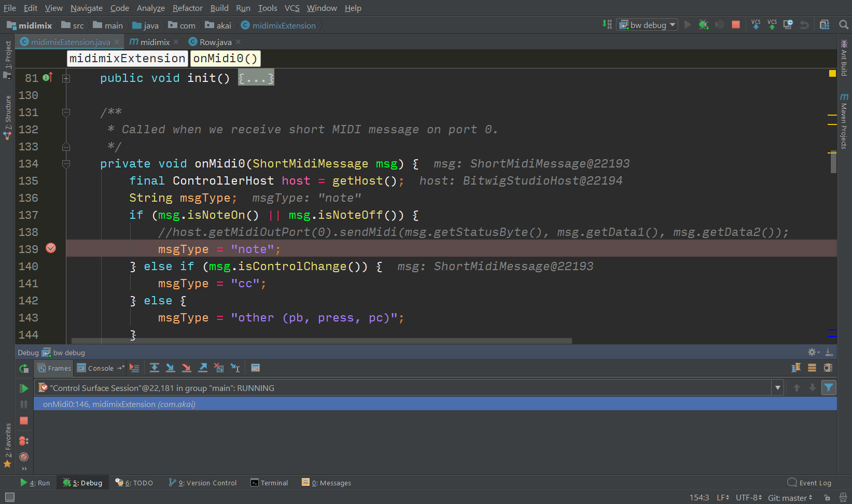Open Evaluate Expression calculator icon
Image resolution: width=852 pixels, height=504 pixels.
point(255,368)
